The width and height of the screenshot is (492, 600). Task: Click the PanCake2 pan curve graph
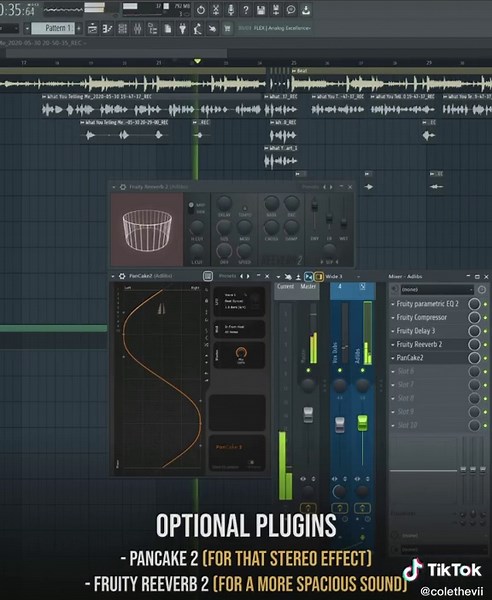[160, 379]
